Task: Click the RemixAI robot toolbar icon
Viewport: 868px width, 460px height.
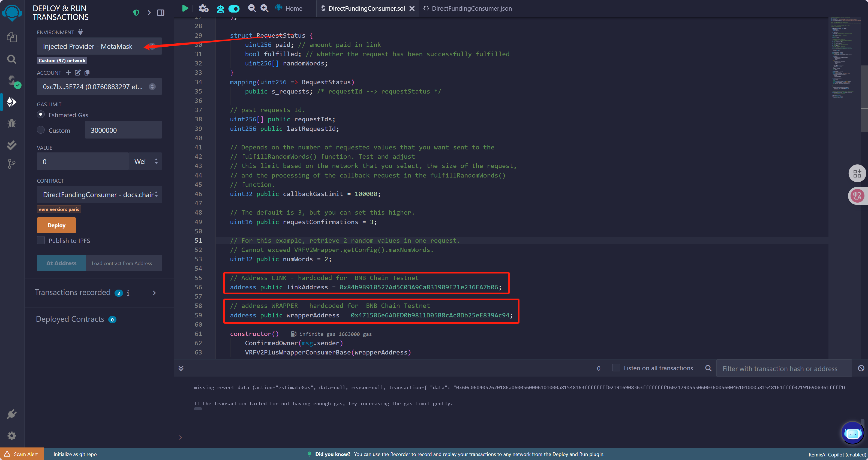Action: tap(220, 8)
